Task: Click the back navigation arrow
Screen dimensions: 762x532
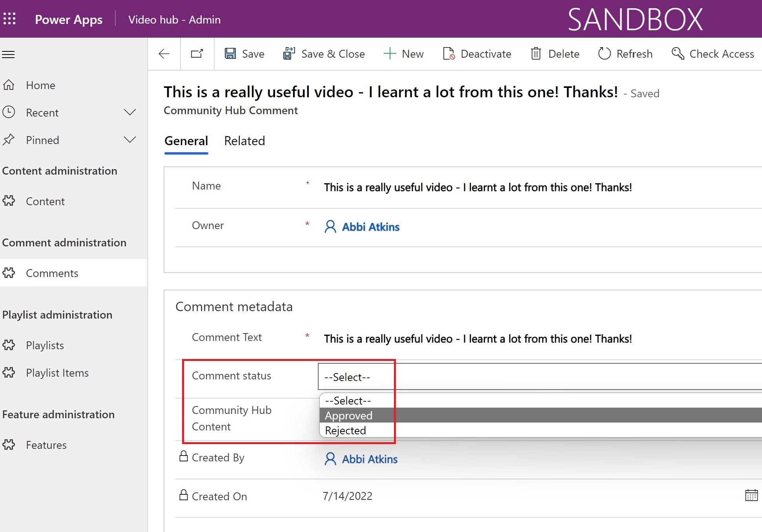Action: [164, 53]
